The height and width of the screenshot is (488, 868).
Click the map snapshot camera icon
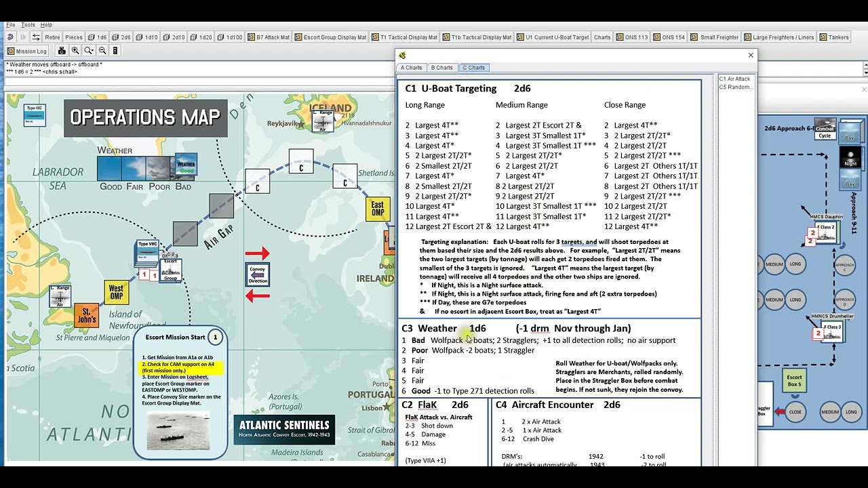(62, 51)
